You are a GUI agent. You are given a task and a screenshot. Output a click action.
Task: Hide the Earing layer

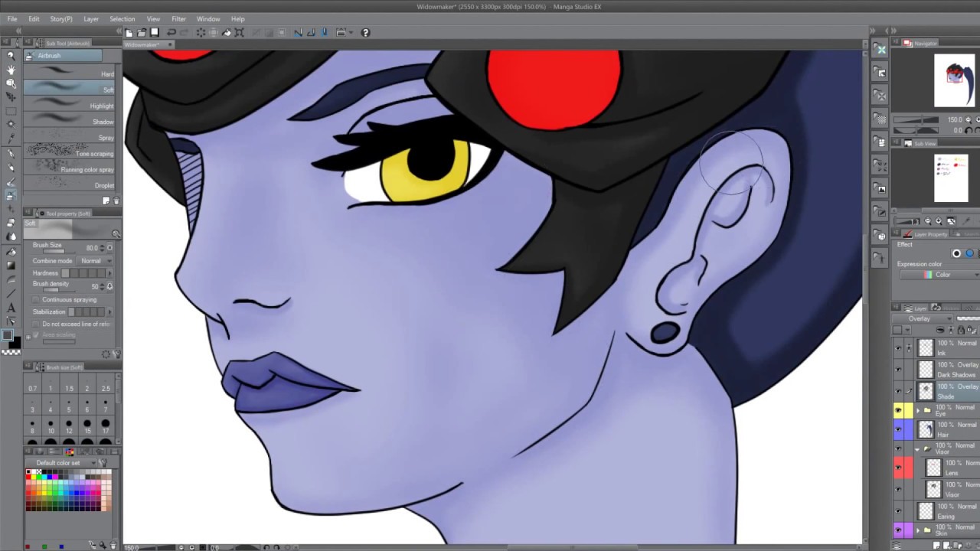898,510
